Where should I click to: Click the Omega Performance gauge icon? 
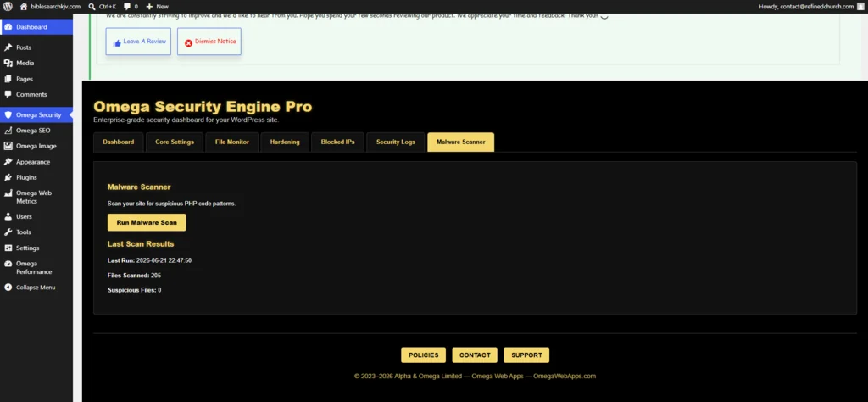[8, 264]
